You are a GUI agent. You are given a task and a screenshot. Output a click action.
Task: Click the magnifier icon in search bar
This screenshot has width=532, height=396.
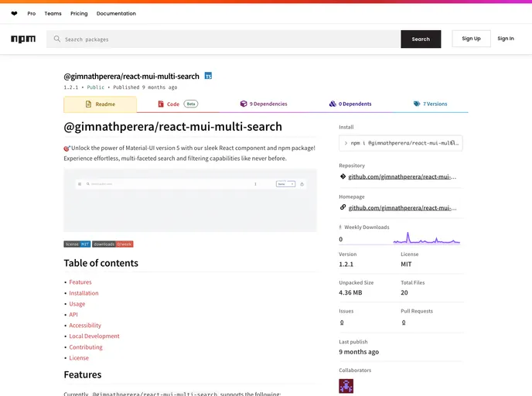(56, 39)
